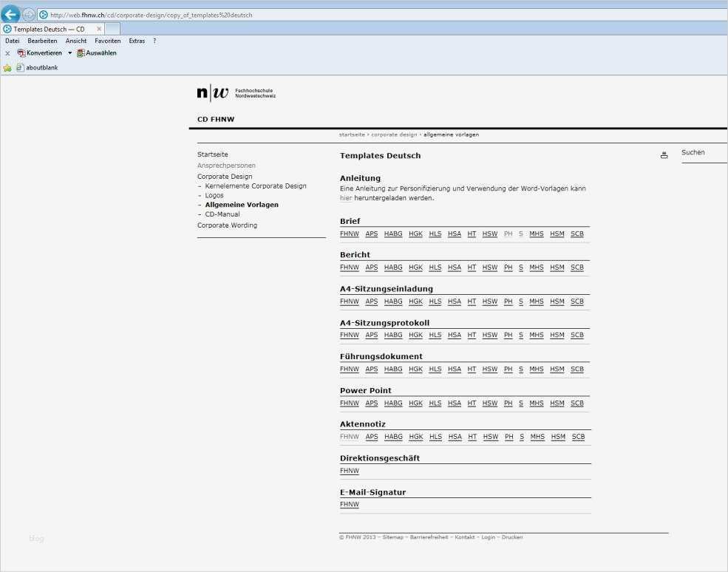The width and height of the screenshot is (728, 572).
Task: Open the Brief FHNW template
Action: [350, 234]
